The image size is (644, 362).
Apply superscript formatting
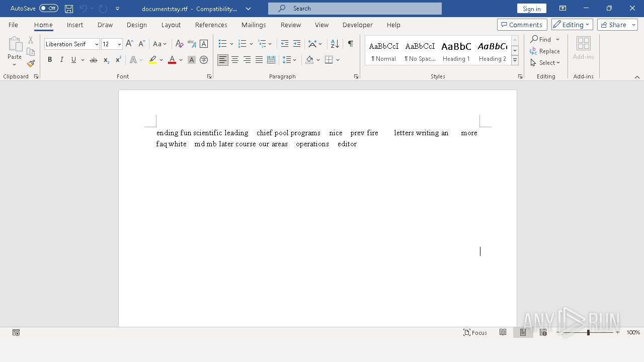[x=118, y=60]
